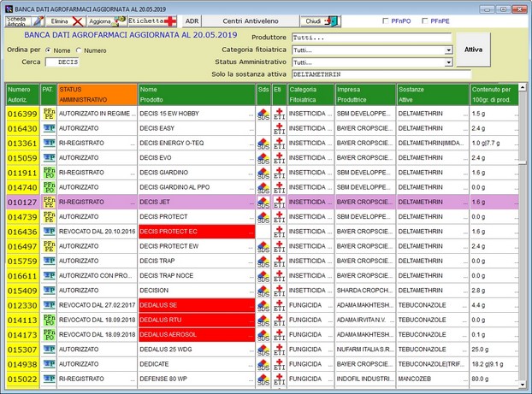Open ETI icon for DEDALUS AEROSOL
Image resolution: width=532 pixels, height=394 pixels.
279,335
